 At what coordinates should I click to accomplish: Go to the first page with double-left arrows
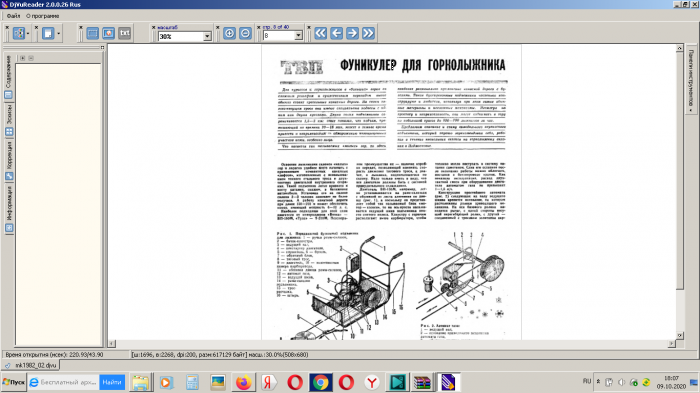(321, 33)
